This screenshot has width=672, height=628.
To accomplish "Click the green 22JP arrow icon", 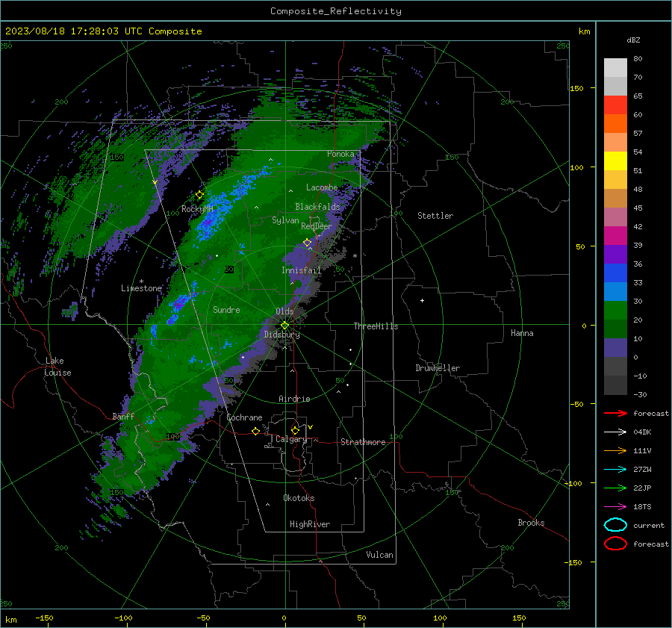I will pyautogui.click(x=615, y=488).
